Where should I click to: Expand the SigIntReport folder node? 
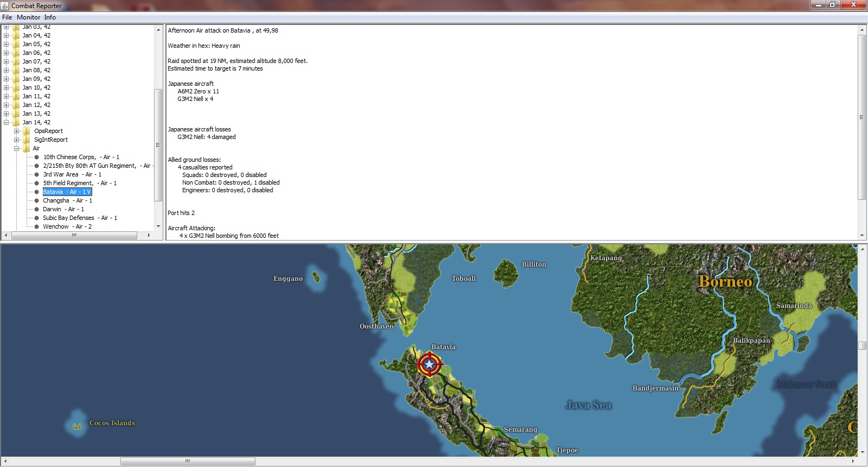[17, 140]
